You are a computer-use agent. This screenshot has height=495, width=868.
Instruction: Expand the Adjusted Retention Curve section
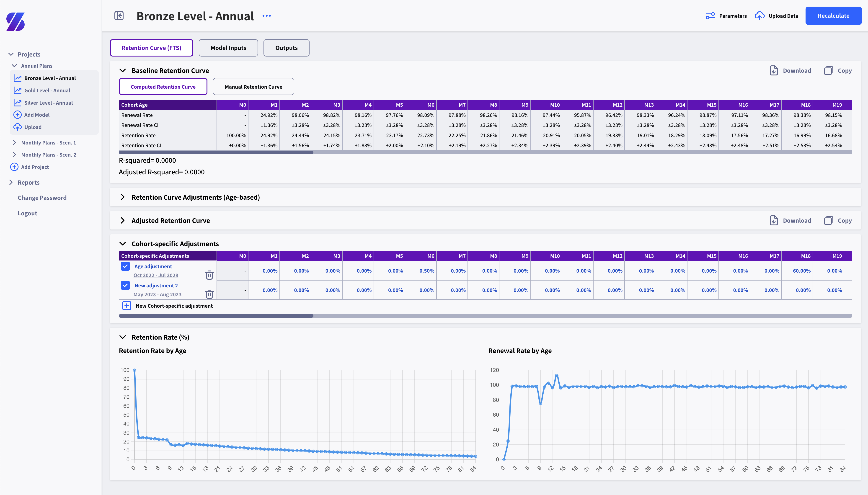(123, 220)
